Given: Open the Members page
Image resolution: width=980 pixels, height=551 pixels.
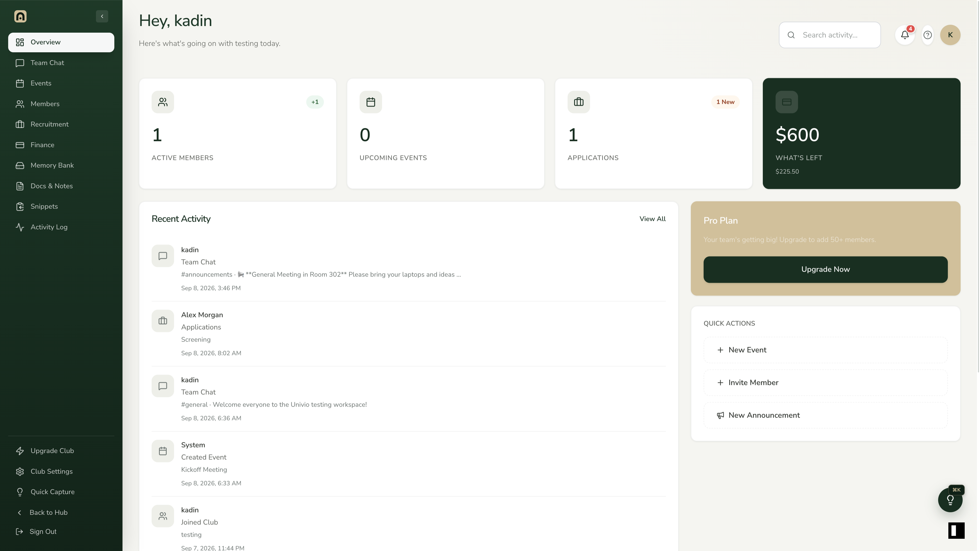Looking at the screenshot, I should point(61,104).
